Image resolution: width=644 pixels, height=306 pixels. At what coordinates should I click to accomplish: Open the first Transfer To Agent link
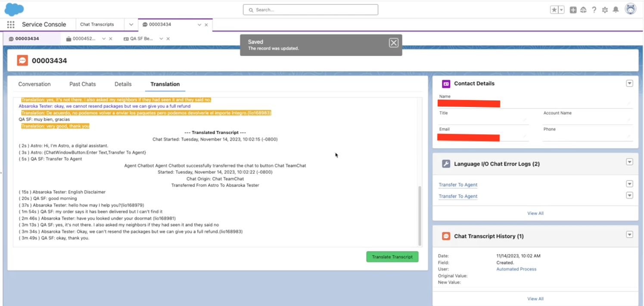(x=458, y=185)
